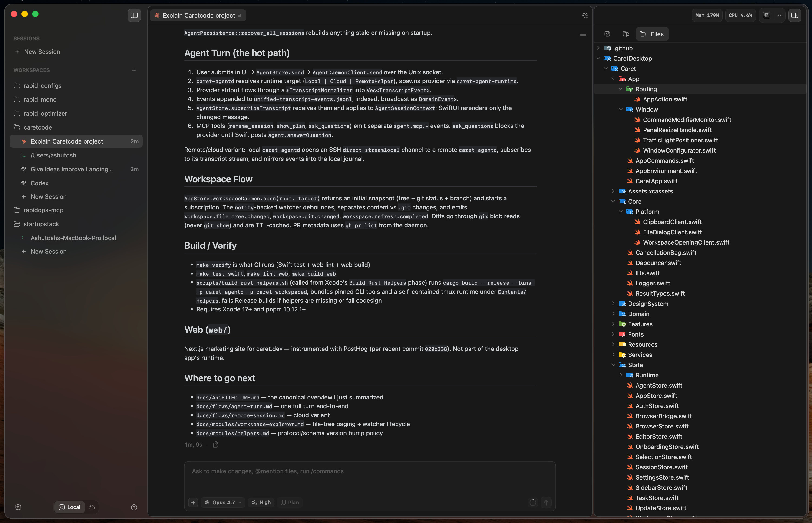The width and height of the screenshot is (812, 523).
Task: Open the Codex session
Action: click(40, 183)
